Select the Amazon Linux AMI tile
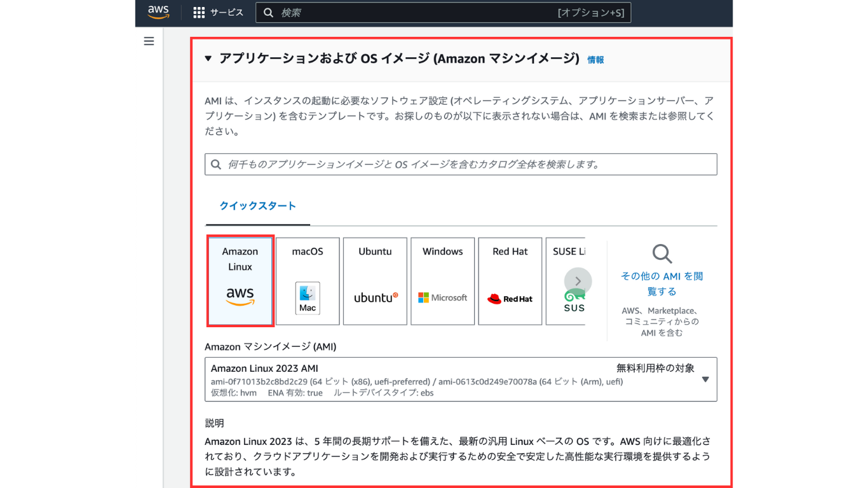 point(240,281)
